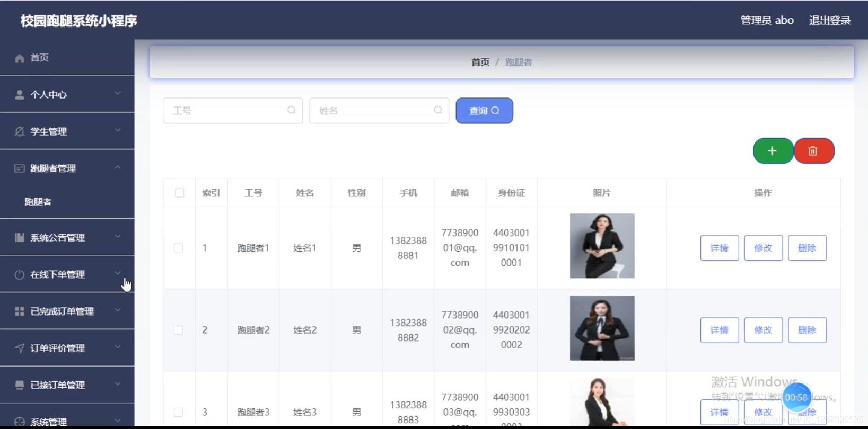Click 删除 for 跑腿者2 row

coord(807,330)
